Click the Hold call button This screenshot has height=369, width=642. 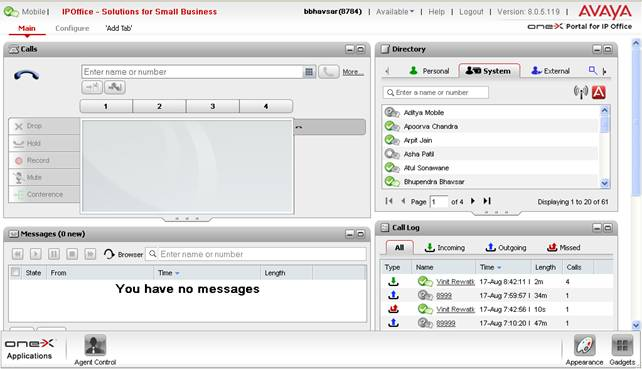(44, 143)
